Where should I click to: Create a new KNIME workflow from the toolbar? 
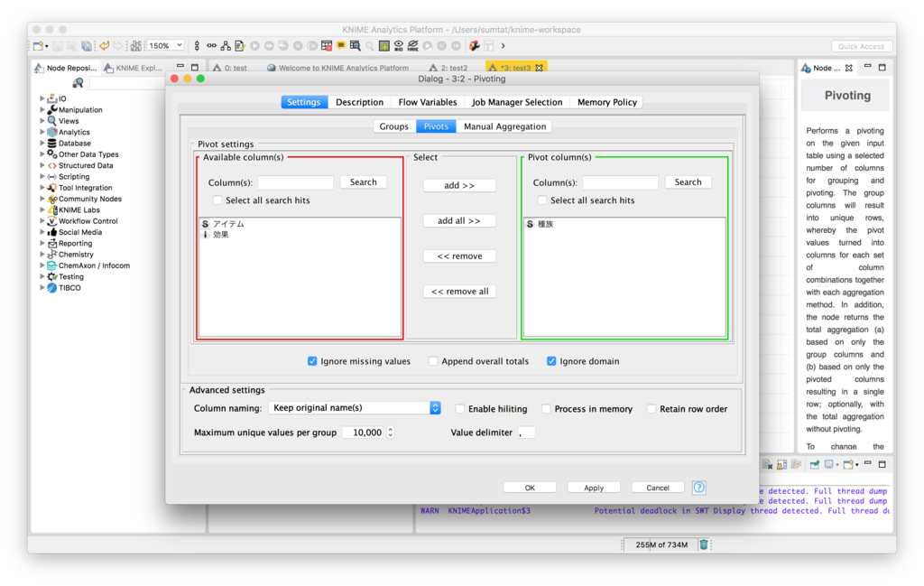(38, 44)
